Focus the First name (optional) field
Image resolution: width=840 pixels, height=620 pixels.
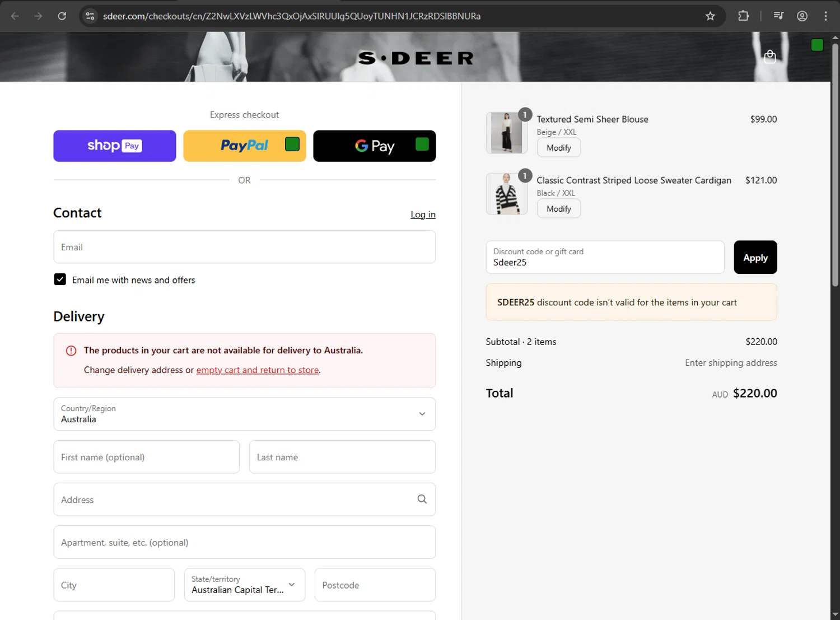[147, 457]
